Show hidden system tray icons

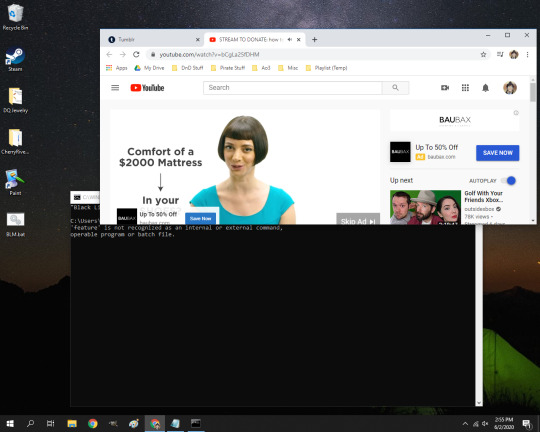point(465,424)
